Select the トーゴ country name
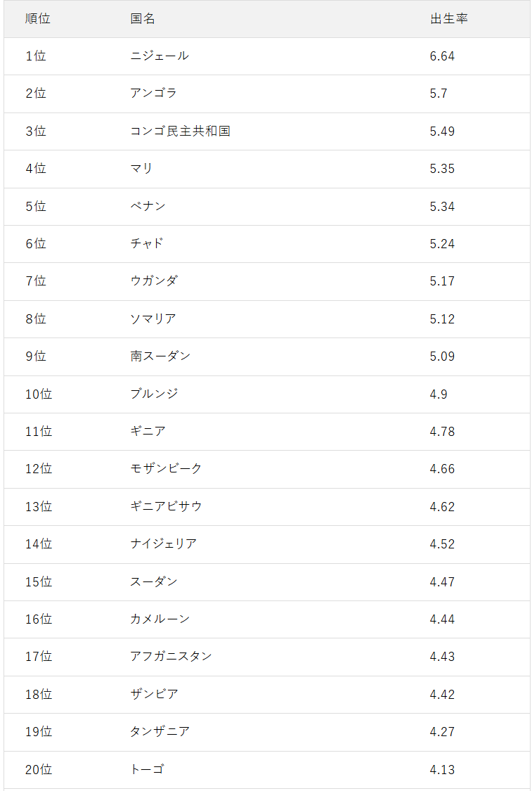532x791 pixels. (x=148, y=769)
